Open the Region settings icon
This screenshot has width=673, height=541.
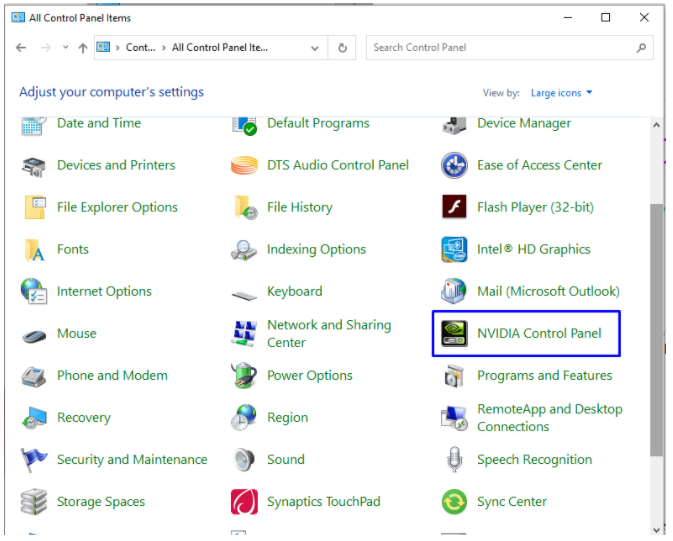click(x=244, y=417)
